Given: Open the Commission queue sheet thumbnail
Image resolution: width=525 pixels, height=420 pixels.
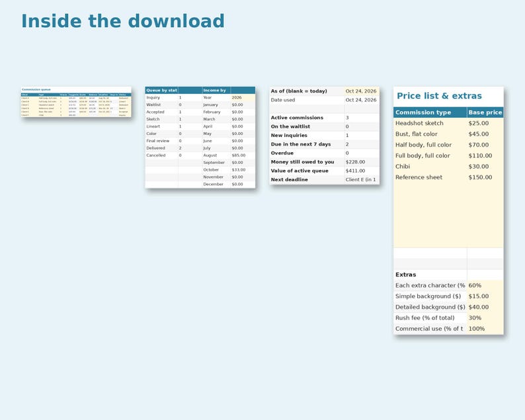Looking at the screenshot, I should tap(76, 102).
